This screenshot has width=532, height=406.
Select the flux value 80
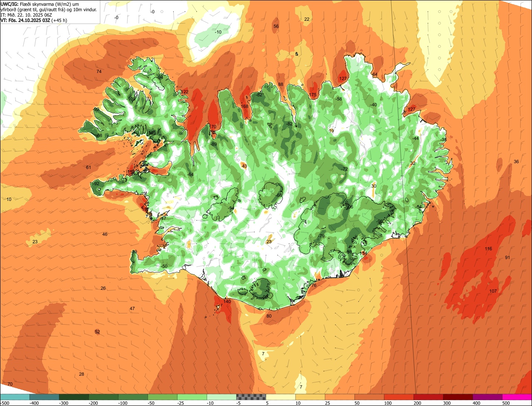(269, 316)
